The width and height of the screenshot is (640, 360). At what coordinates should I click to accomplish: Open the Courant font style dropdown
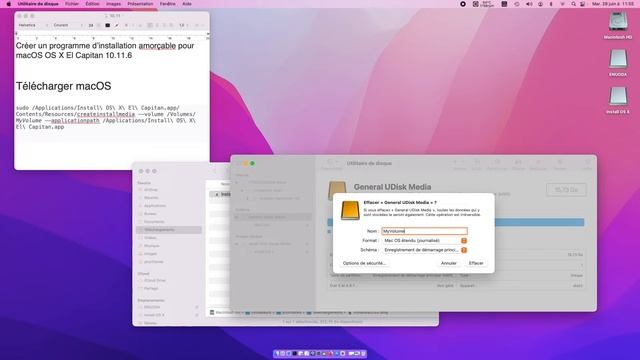click(x=68, y=25)
